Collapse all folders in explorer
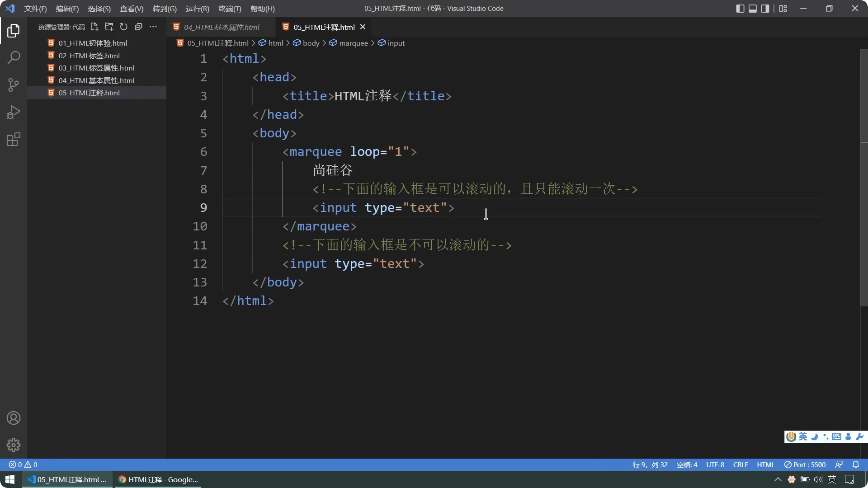 pos(138,27)
